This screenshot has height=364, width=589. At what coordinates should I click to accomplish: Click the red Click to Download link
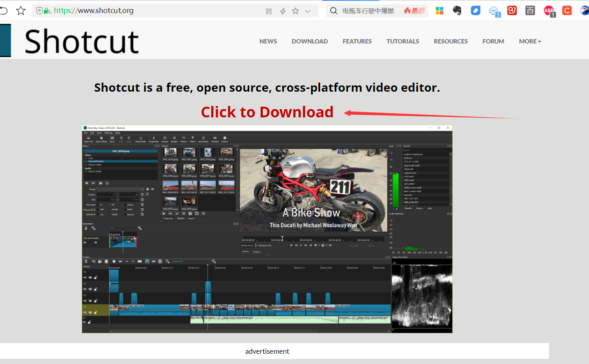[267, 112]
